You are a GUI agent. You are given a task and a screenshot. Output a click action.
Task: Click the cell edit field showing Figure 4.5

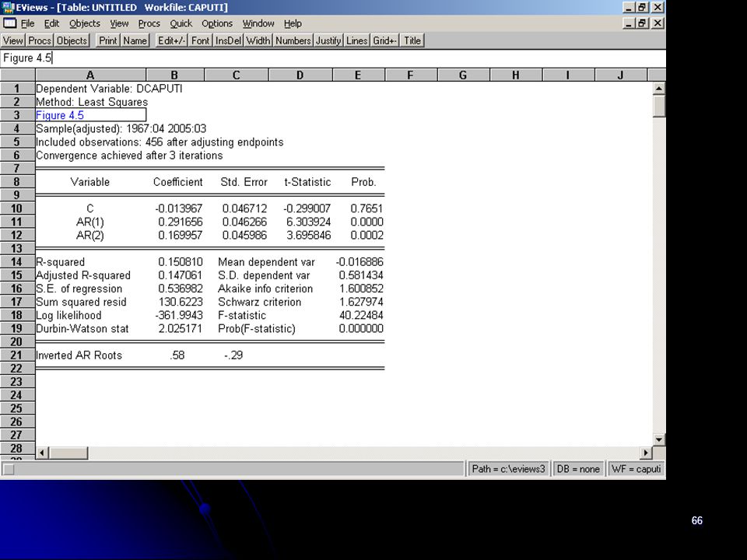333,58
